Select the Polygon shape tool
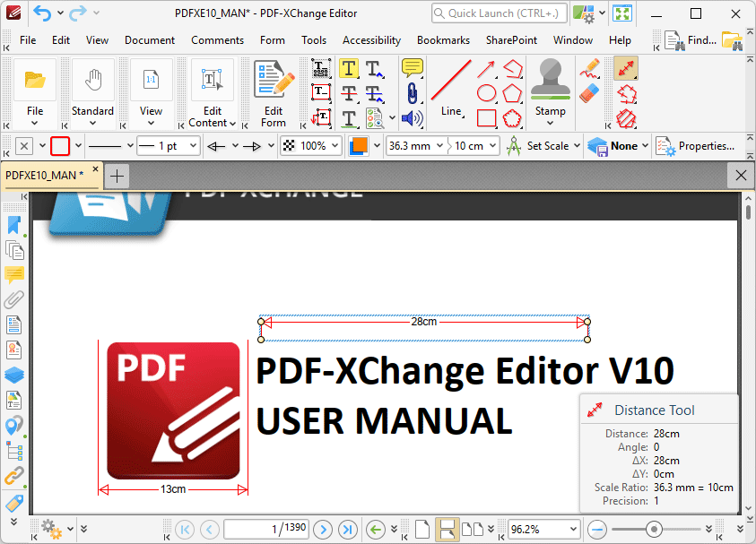The height and width of the screenshot is (544, 756). 512,93
